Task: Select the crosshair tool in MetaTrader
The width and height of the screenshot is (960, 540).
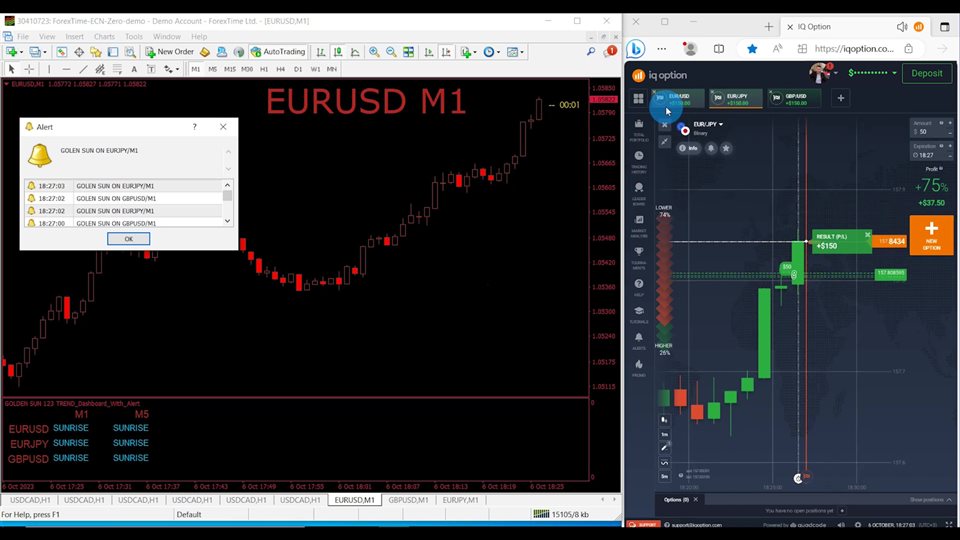Action: (29, 69)
